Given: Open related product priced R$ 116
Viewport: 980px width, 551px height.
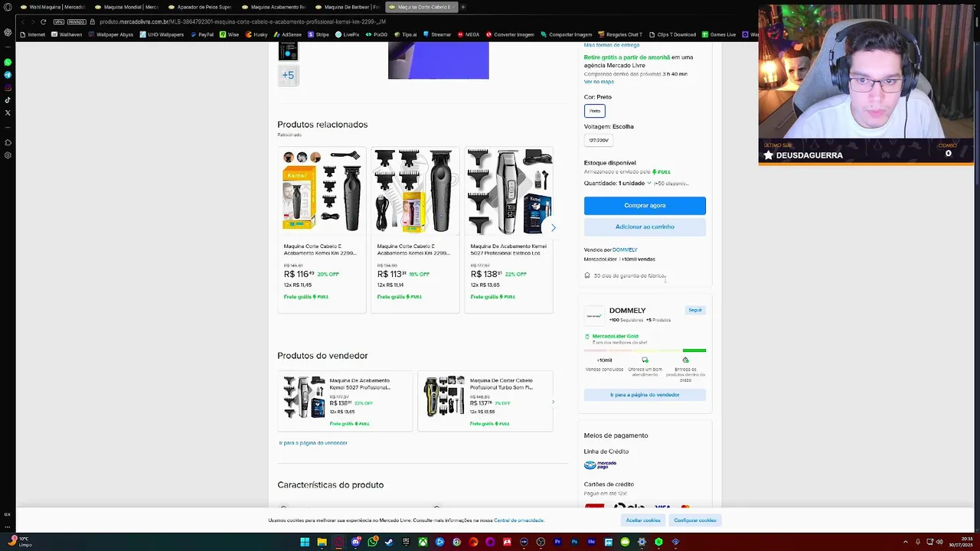Looking at the screenshot, I should pyautogui.click(x=322, y=230).
